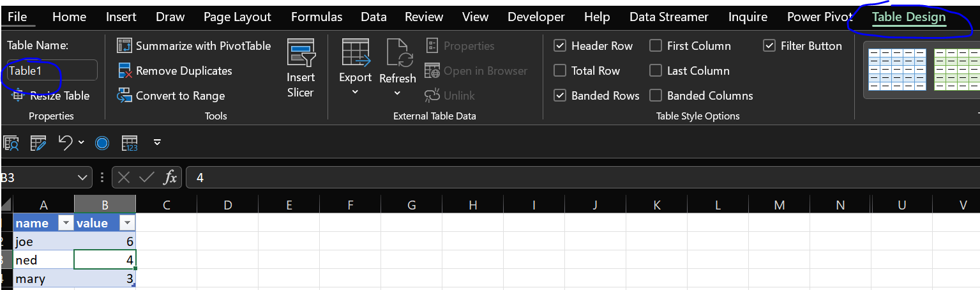Click the Remove Duplicates label
Image resolution: width=980 pixels, height=290 pixels.
point(184,71)
